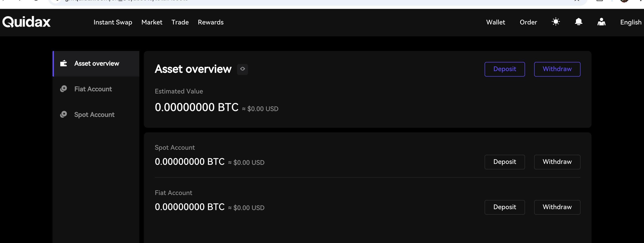Expand the Wallet menu
Image resolution: width=644 pixels, height=243 pixels.
coord(496,22)
